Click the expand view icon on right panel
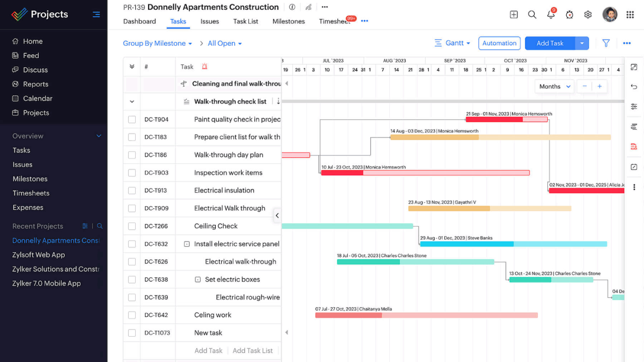Screen dimensions: 644x362 (634, 67)
